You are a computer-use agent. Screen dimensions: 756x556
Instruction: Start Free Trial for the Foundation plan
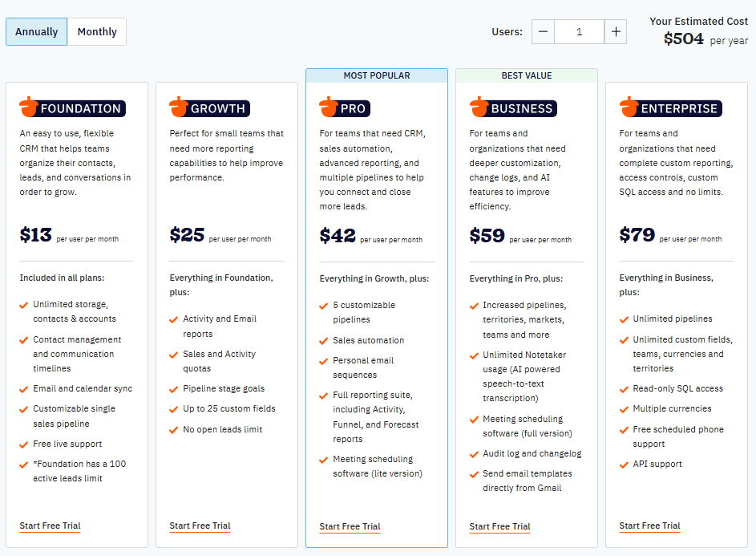point(50,526)
